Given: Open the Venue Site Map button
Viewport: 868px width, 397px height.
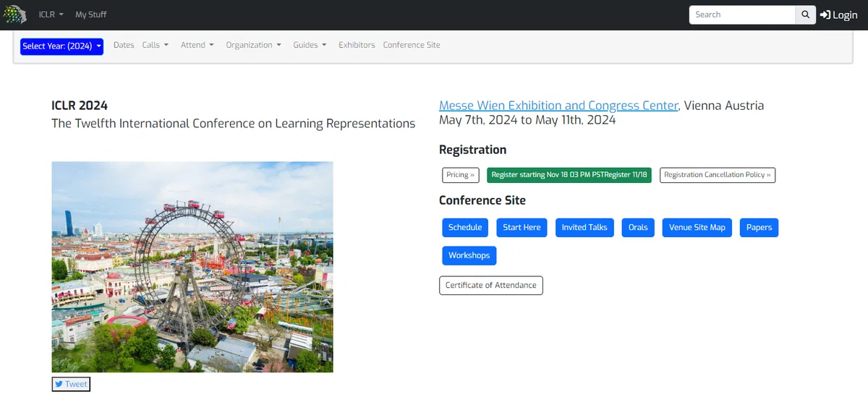Looking at the screenshot, I should point(697,228).
